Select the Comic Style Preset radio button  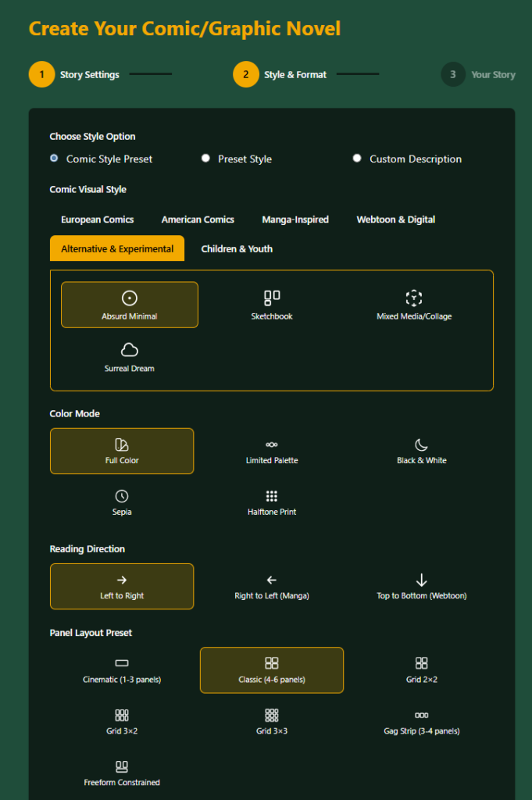coord(54,159)
